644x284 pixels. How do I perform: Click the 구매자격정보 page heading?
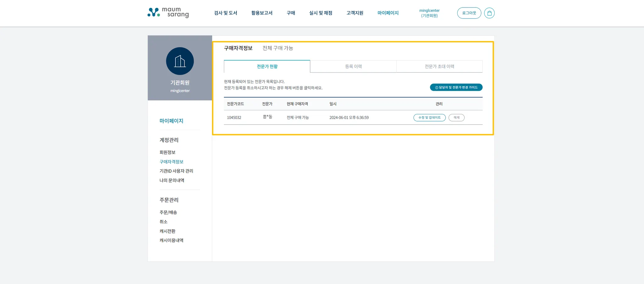point(238,48)
